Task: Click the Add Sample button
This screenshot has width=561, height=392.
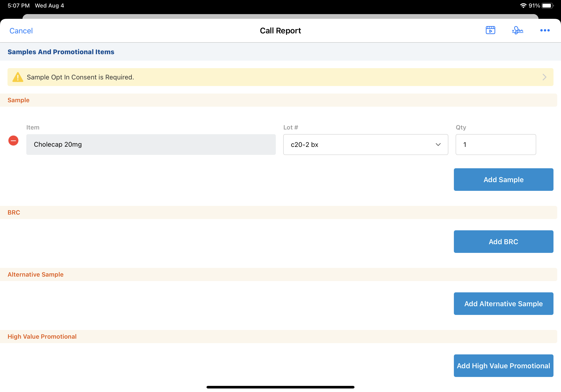Action: (503, 180)
